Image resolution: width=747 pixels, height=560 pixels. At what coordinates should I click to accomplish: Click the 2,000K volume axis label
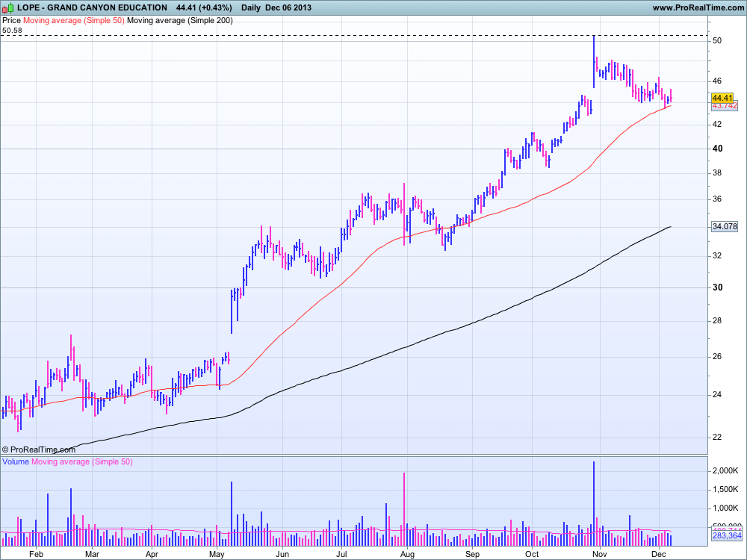click(725, 470)
